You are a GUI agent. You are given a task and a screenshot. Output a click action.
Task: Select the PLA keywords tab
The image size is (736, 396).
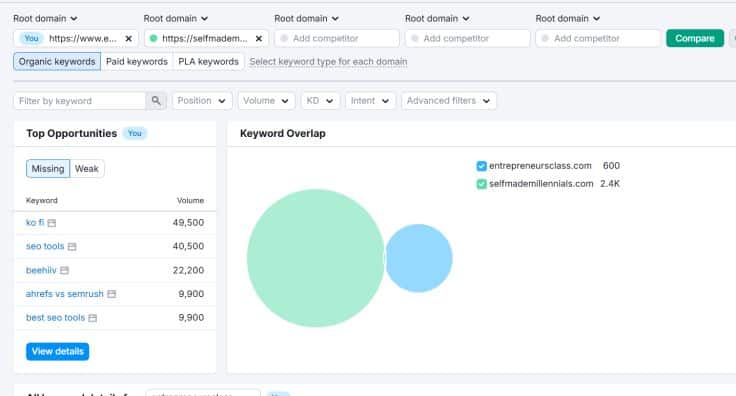(x=208, y=62)
